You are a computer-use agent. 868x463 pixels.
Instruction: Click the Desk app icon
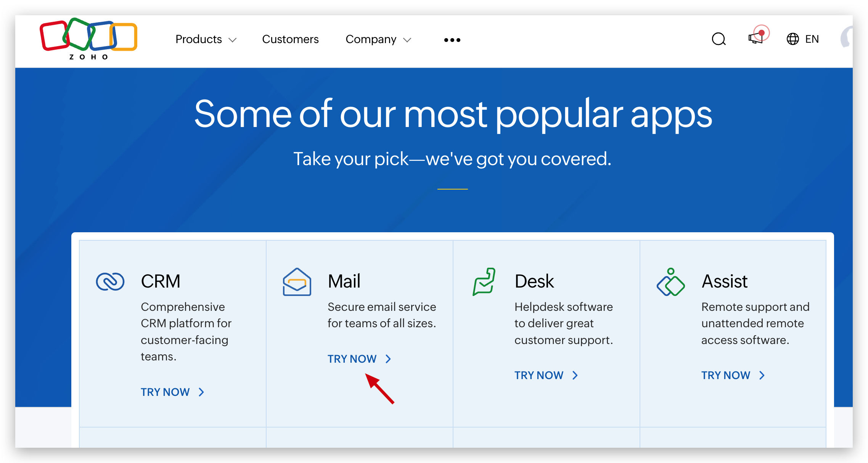click(x=484, y=282)
